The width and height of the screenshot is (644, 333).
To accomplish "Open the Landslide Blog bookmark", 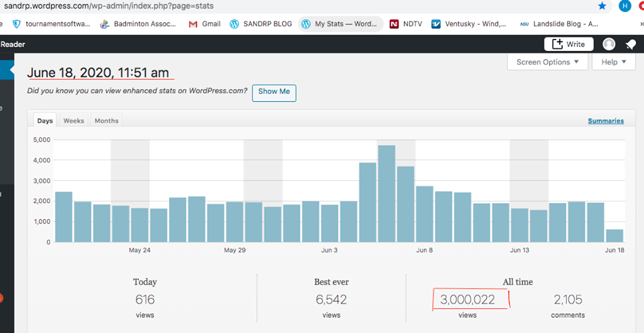I will click(x=558, y=24).
